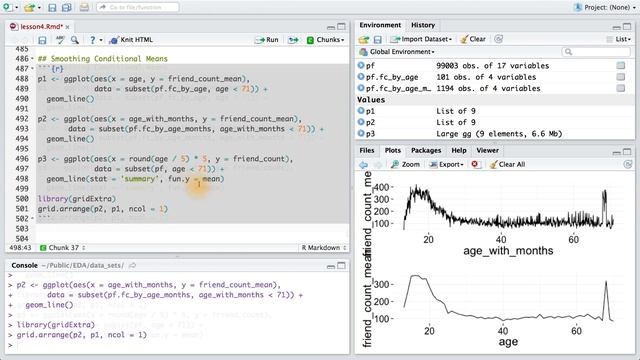Image resolution: width=640 pixels, height=360 pixels.
Task: Click the Print icon in main toolbar
Action: point(84,7)
